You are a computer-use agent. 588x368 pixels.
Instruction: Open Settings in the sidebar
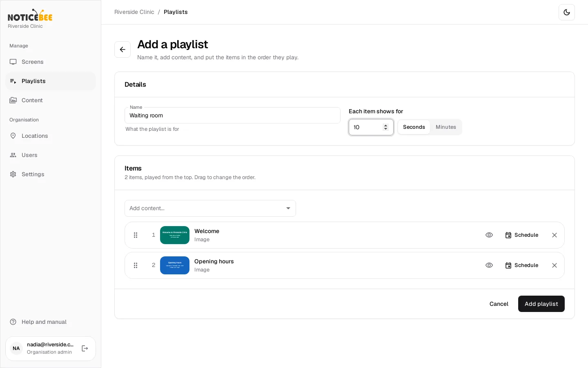[51, 174]
